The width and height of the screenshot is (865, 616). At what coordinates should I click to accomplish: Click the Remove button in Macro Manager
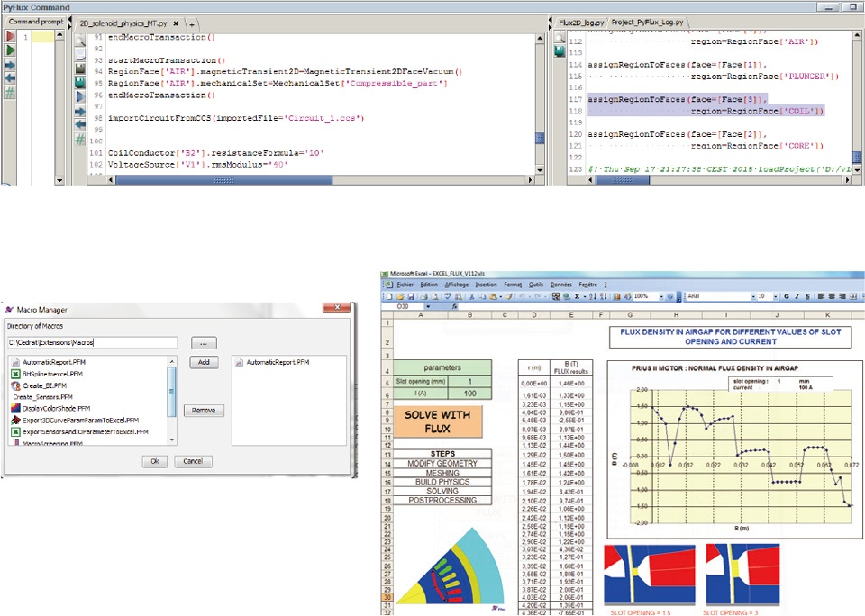pos(204,410)
